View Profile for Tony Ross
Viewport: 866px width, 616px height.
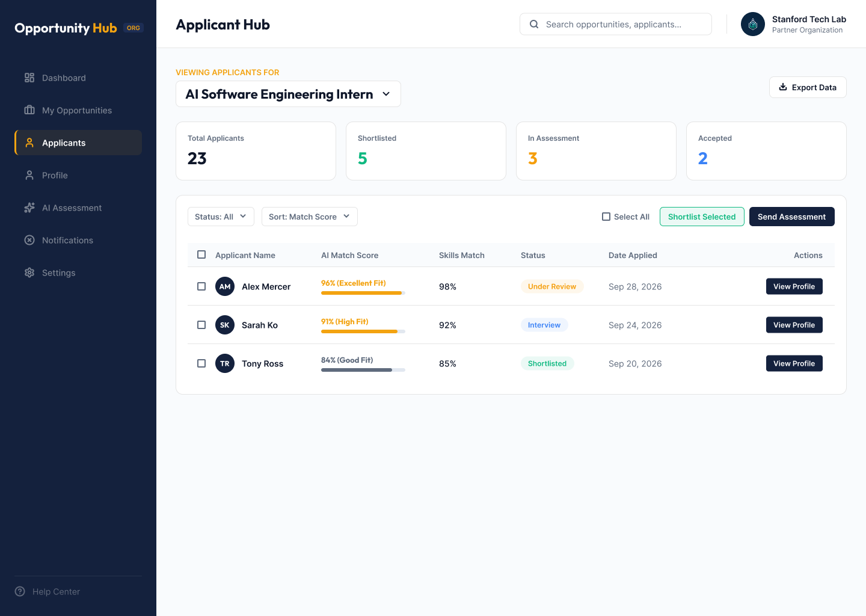pyautogui.click(x=794, y=363)
